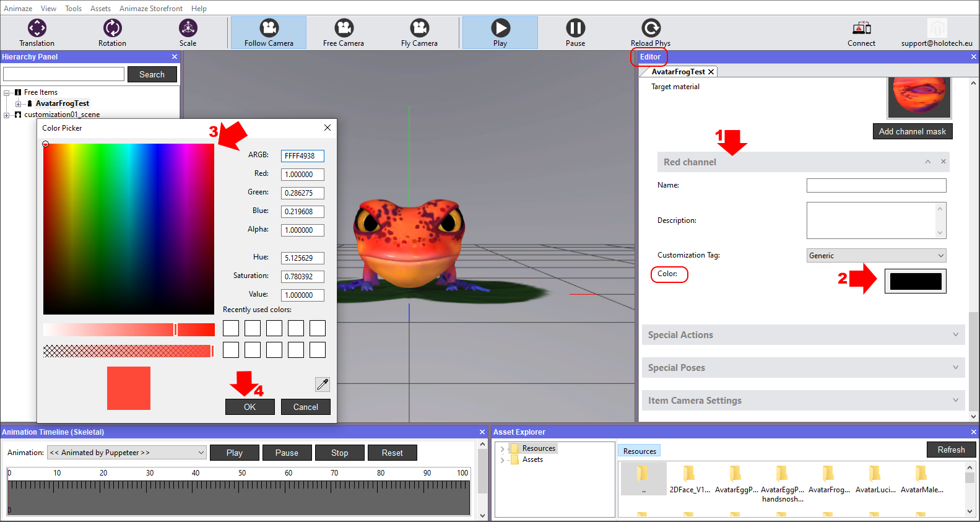
Task: Collapse the Free Items tree node
Action: pyautogui.click(x=7, y=92)
